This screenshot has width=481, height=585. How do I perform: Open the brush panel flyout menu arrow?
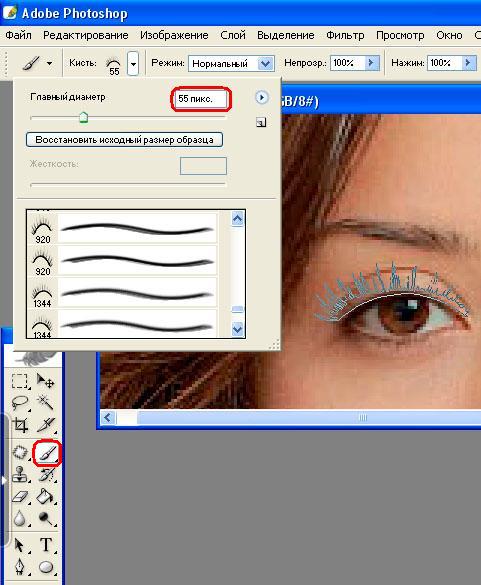tap(262, 98)
